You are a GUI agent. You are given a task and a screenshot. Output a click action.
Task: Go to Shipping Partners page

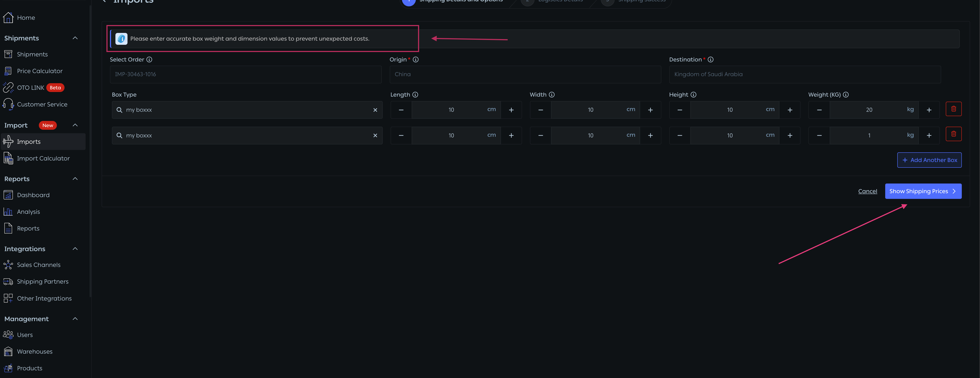pos(43,282)
